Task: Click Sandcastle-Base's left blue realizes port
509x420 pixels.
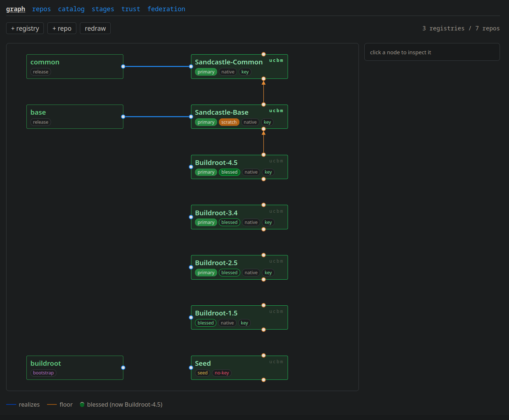Action: coord(191,117)
